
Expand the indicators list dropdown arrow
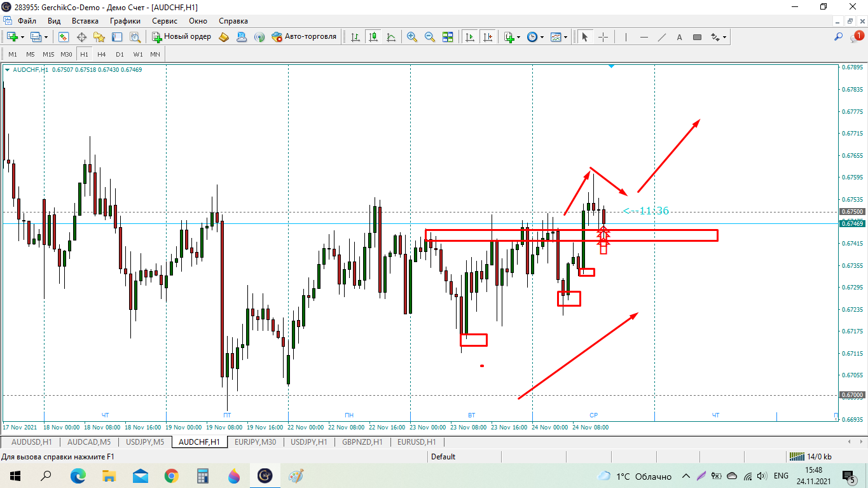tap(518, 38)
